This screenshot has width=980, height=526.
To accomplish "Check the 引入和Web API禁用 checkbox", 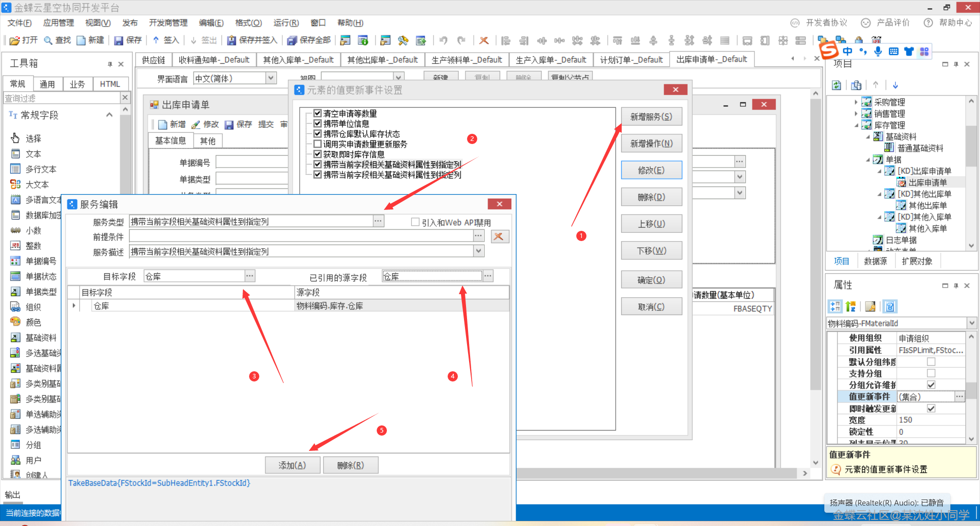I will tap(415, 222).
